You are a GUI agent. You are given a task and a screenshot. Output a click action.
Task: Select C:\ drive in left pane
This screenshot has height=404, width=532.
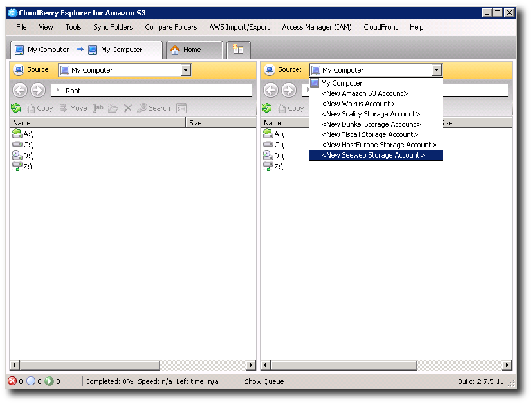[x=23, y=145]
